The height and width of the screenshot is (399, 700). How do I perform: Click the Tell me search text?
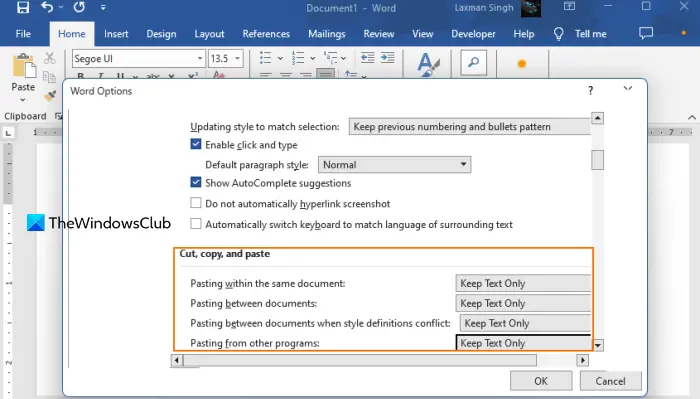[591, 34]
